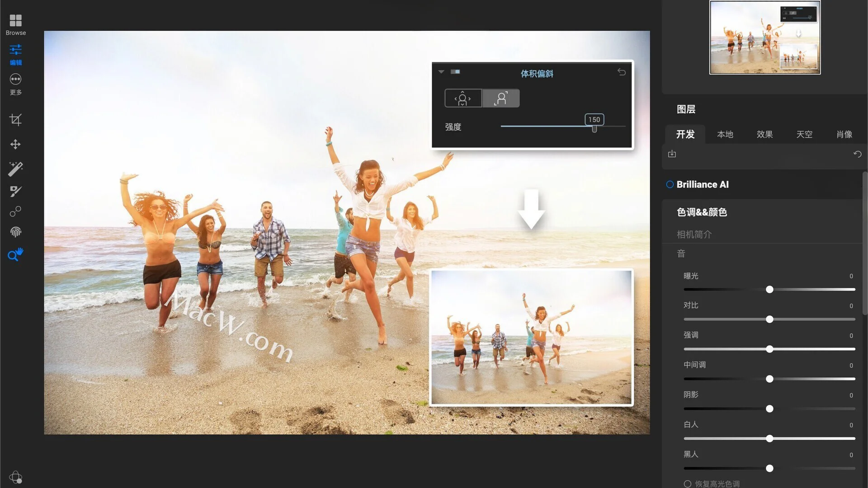Click the save preset icon below 开发 tab
This screenshot has height=488, width=868.
pos(672,154)
